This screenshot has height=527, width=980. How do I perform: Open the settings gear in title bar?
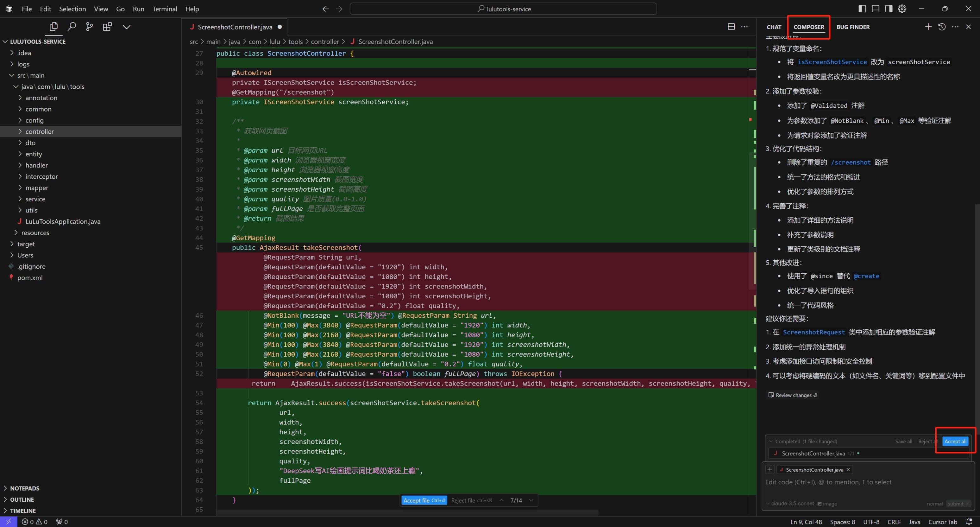coord(902,9)
